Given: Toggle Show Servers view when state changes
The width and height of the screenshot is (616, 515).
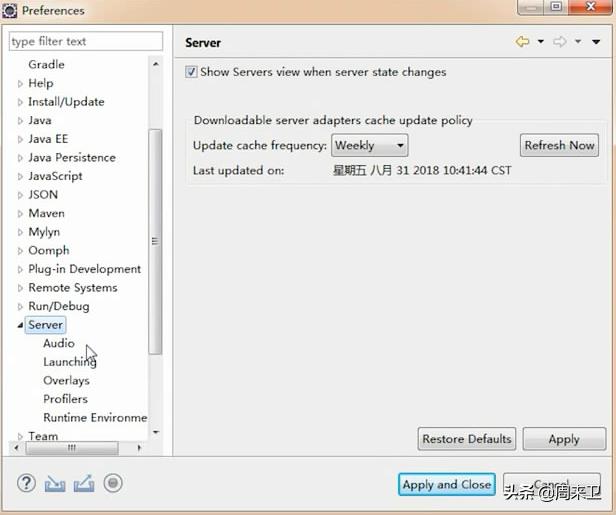Looking at the screenshot, I should tap(191, 72).
